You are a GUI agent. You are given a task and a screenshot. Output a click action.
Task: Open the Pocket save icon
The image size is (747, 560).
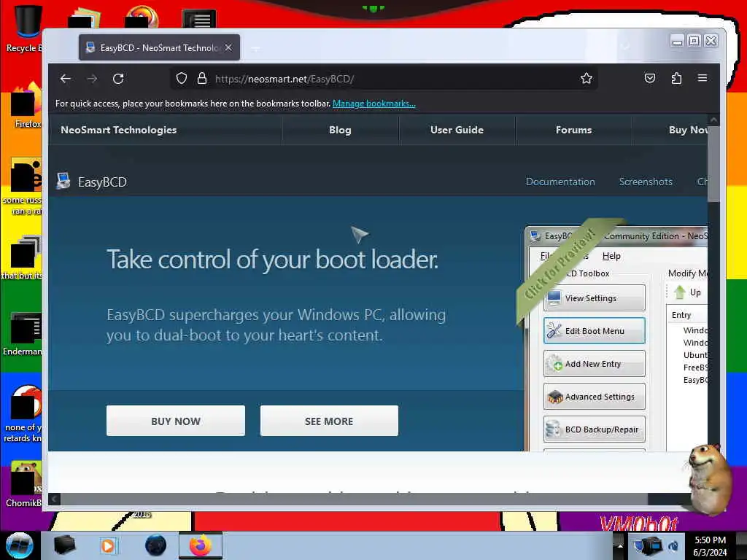click(x=650, y=78)
